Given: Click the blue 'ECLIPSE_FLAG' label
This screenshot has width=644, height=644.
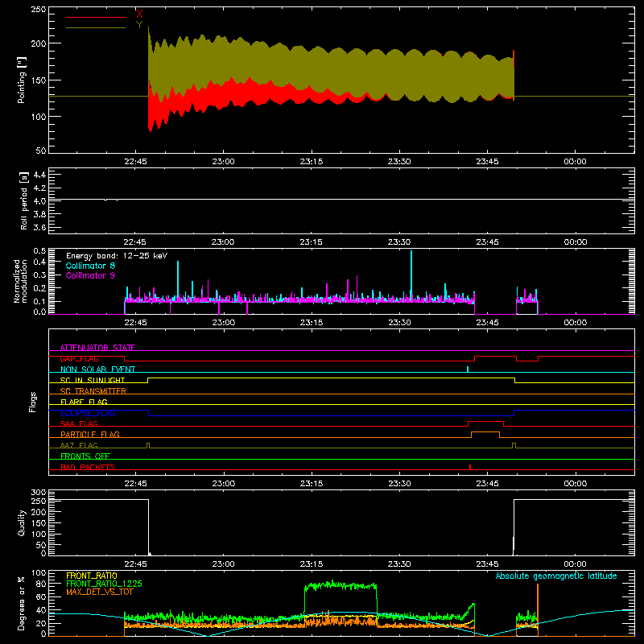Looking at the screenshot, I should click(x=88, y=413).
